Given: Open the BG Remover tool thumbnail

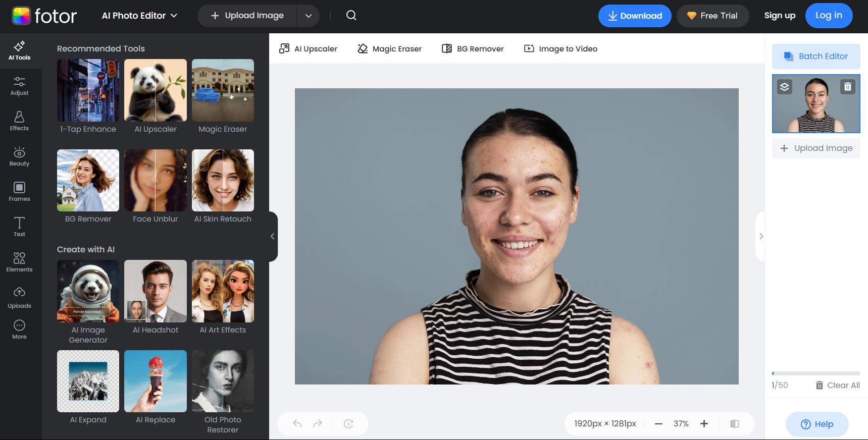Looking at the screenshot, I should click(x=88, y=180).
